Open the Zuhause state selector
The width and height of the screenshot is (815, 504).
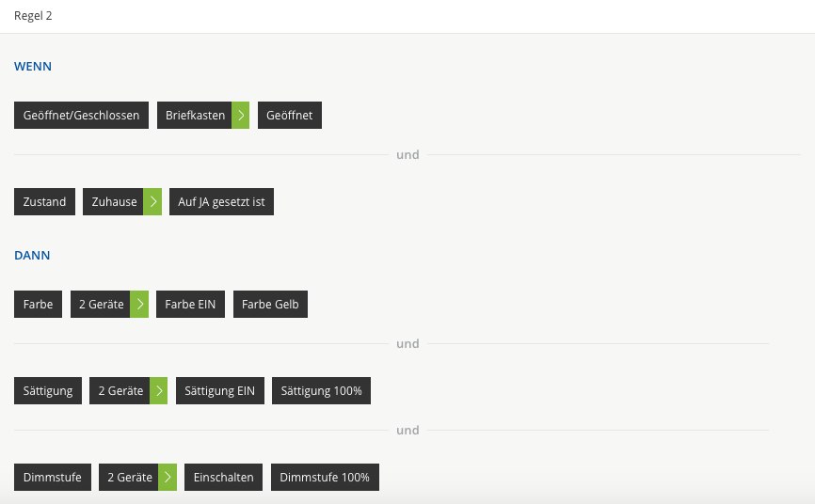(x=114, y=202)
